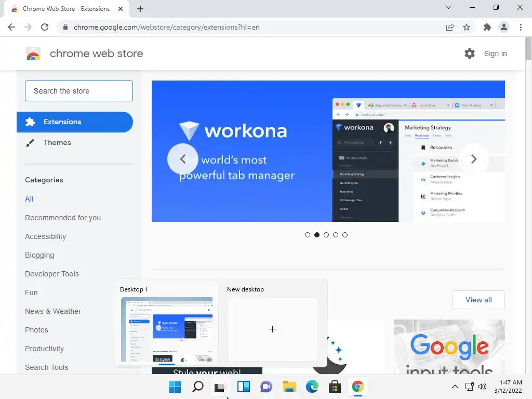The image size is (532, 399).
Task: Reload the Chrome Web Store page
Action: tap(45, 27)
